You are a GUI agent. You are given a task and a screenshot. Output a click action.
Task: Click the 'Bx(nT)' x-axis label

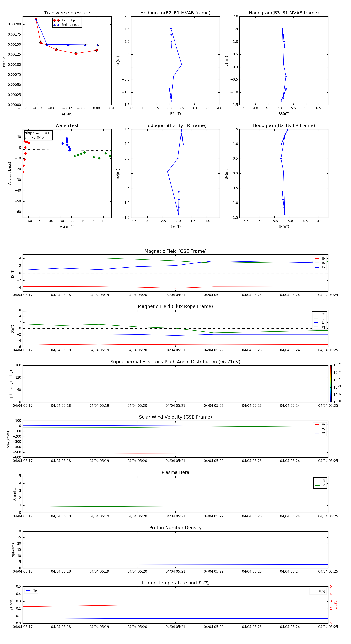click(x=284, y=227)
